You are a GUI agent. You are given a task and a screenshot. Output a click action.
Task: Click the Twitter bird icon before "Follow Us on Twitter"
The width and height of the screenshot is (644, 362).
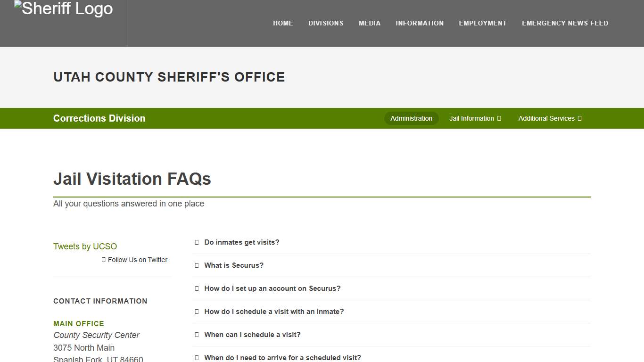click(103, 259)
